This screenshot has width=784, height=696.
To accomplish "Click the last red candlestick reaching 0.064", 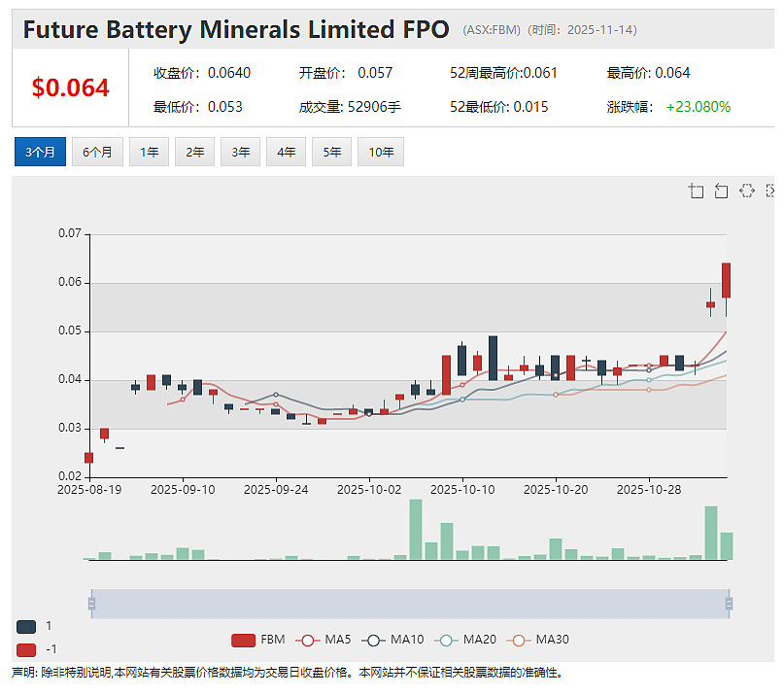I will pyautogui.click(x=726, y=281).
